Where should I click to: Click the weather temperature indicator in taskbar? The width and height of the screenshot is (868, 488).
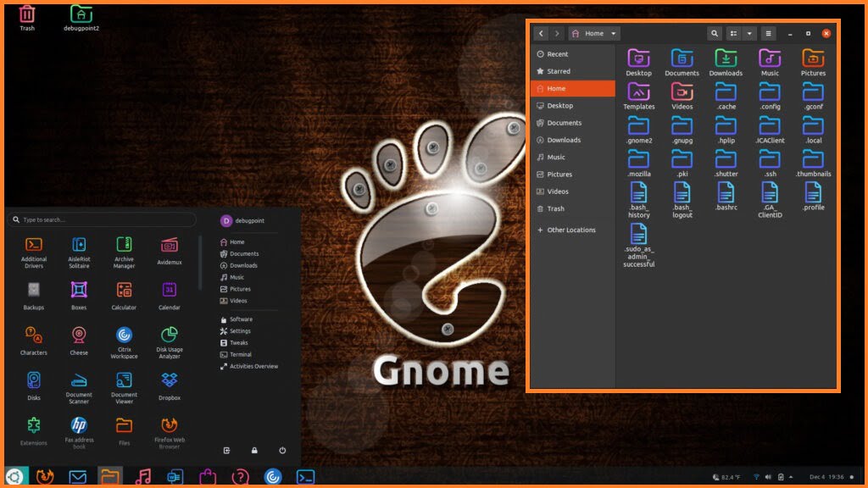coord(726,477)
